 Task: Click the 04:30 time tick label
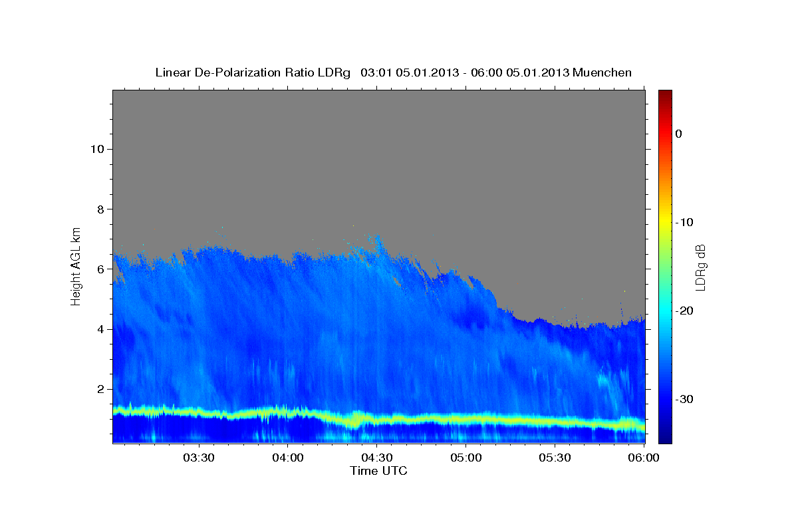pyautogui.click(x=376, y=458)
